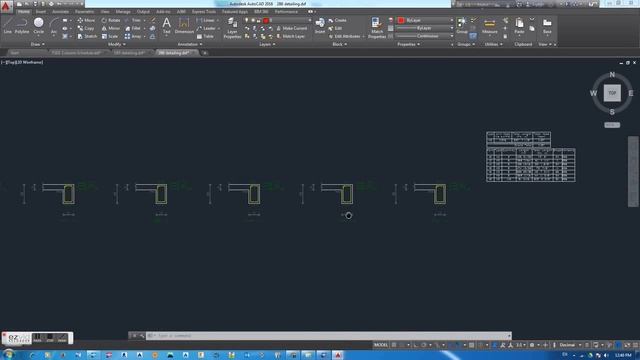Toggle ortho mode in status bar
Image resolution: width=640 pixels, height=360 pixels.
click(416, 345)
